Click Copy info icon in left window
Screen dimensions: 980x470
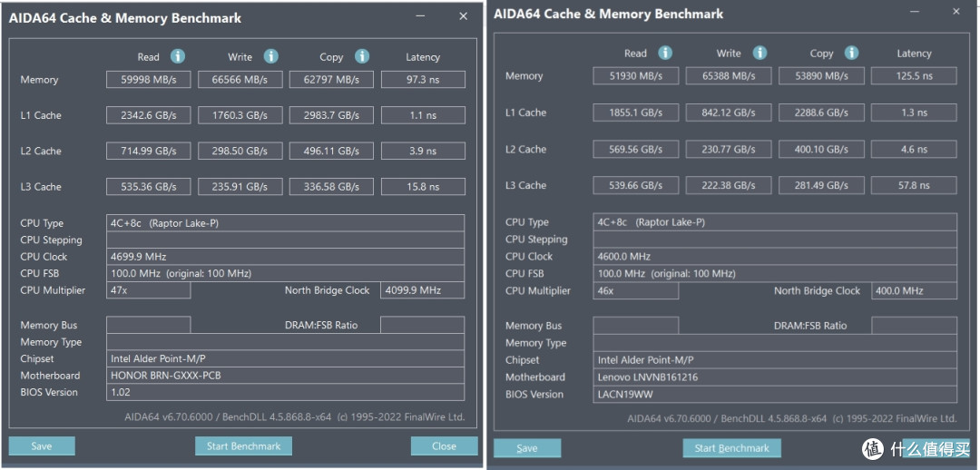click(362, 57)
